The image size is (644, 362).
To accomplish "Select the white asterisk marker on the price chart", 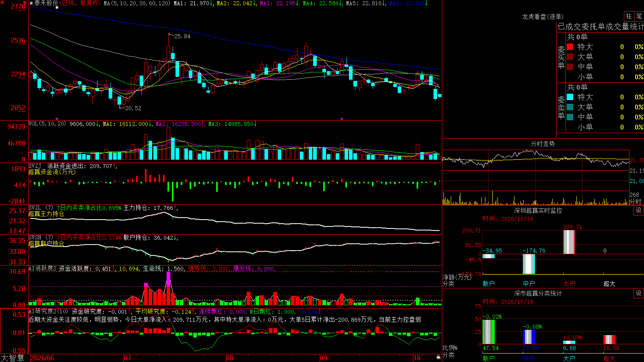I will pos(57,8).
